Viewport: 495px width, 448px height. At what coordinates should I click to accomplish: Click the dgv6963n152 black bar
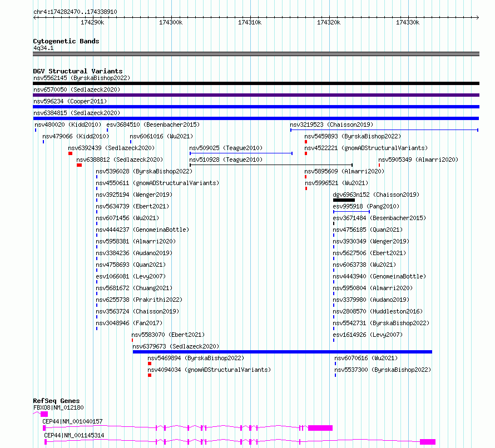pos(344,200)
